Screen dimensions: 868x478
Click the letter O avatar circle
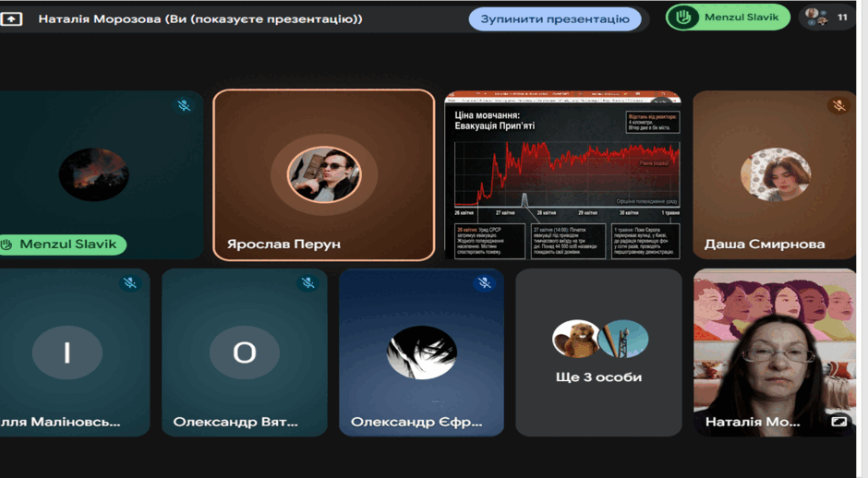[244, 353]
